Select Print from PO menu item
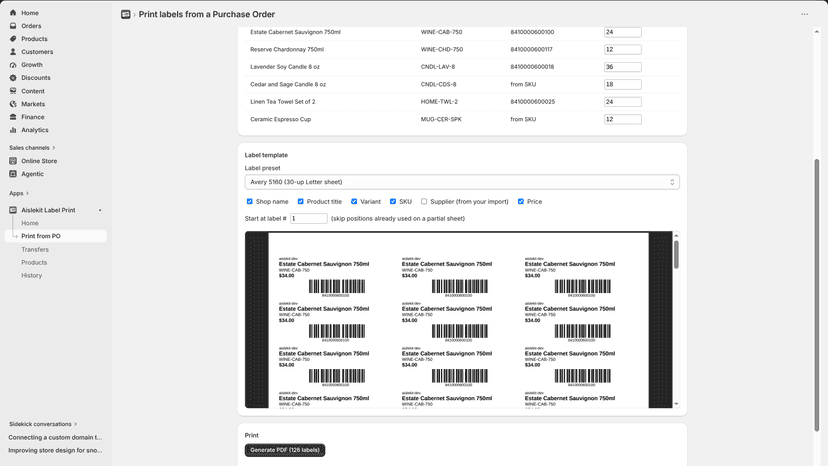Screen dimensions: 828x466 pos(55,236)
